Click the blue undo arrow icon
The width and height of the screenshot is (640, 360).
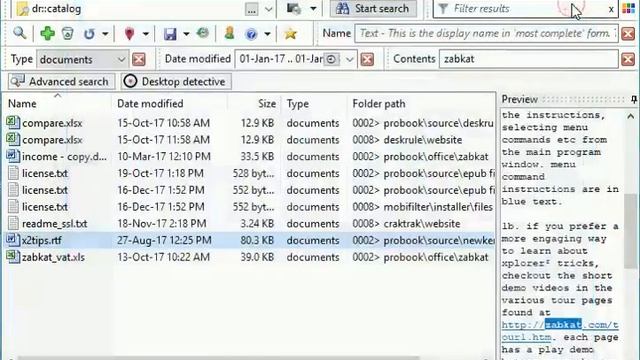(x=89, y=34)
